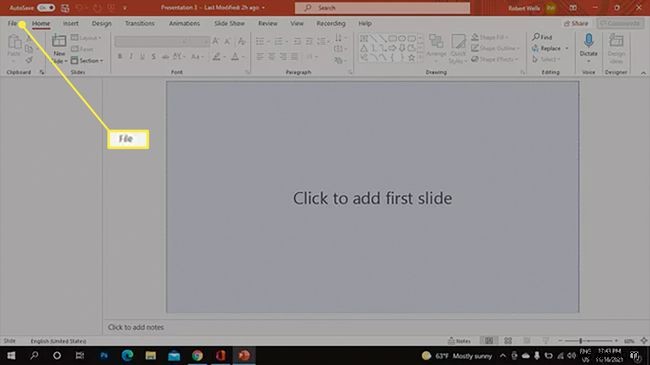
Task: Open the Layout dropdown
Action: click(x=86, y=38)
